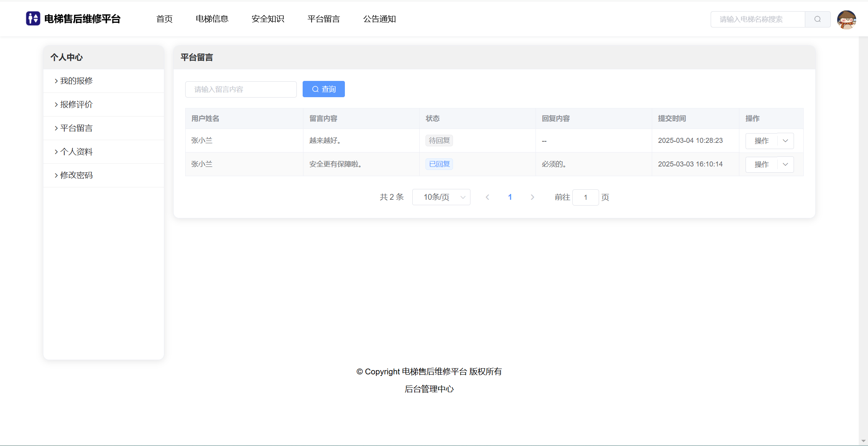Open 首页 in the top navigation
Screen dimensions: 868x446
tap(164, 19)
